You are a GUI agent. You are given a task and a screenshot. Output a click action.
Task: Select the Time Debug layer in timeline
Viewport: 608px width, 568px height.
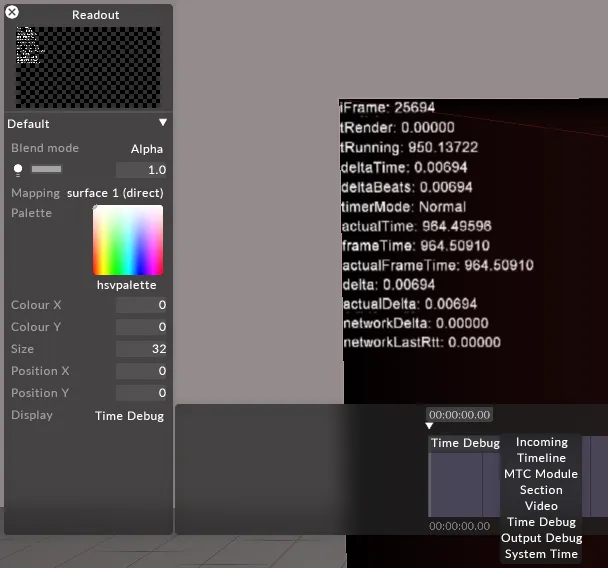[465, 443]
